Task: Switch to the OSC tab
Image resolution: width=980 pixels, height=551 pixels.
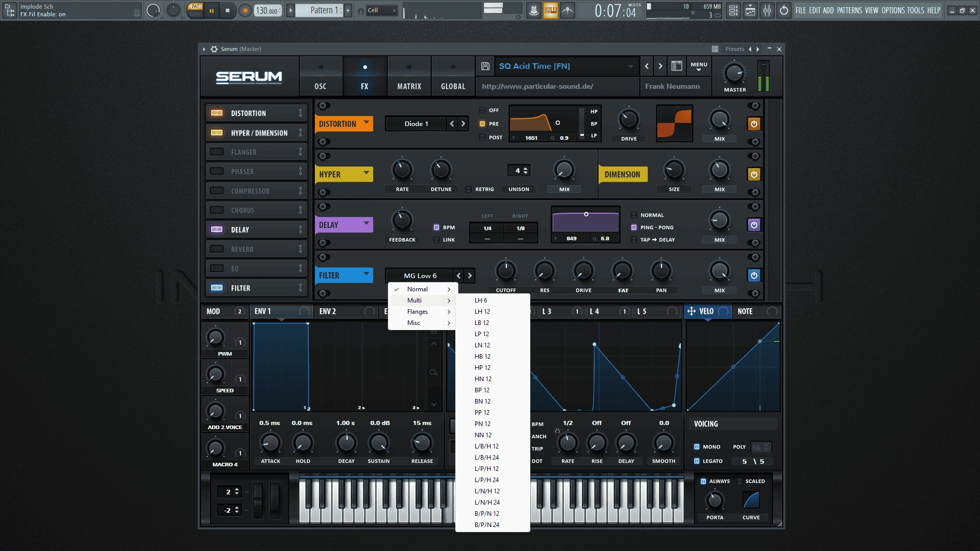Action: [x=321, y=77]
